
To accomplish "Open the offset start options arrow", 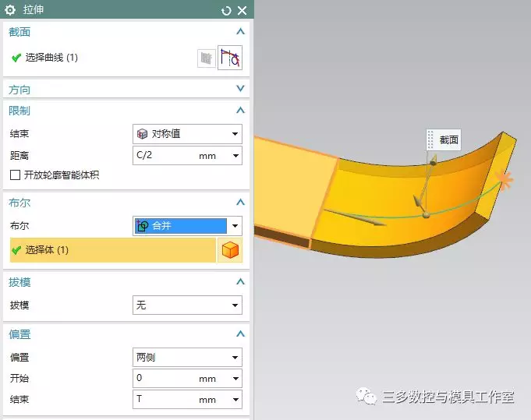I will point(235,379).
